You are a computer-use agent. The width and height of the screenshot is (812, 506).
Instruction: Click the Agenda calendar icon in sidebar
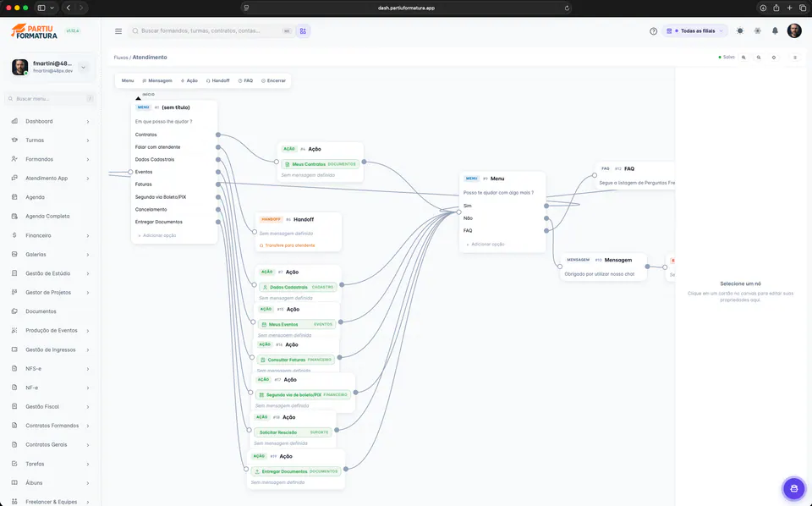click(x=14, y=197)
